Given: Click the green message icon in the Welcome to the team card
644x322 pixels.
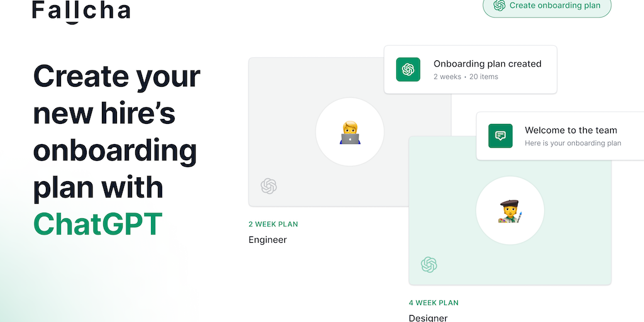Looking at the screenshot, I should [x=500, y=136].
